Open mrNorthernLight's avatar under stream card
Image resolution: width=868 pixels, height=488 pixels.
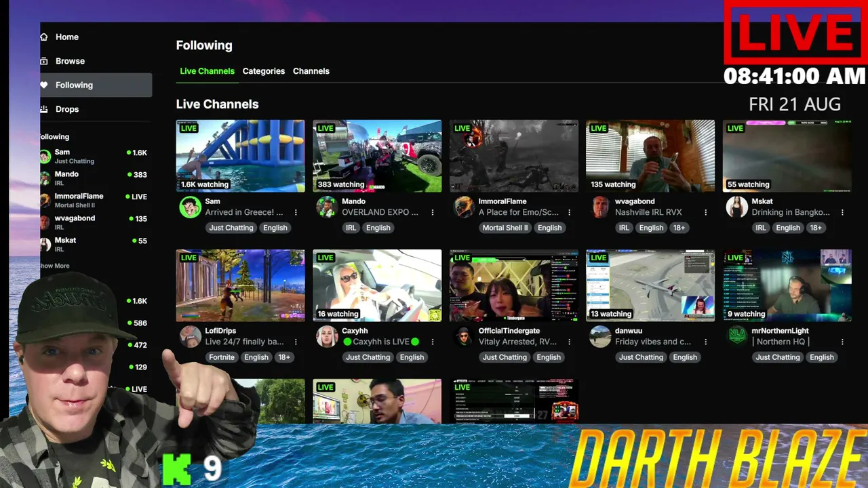[x=737, y=336]
